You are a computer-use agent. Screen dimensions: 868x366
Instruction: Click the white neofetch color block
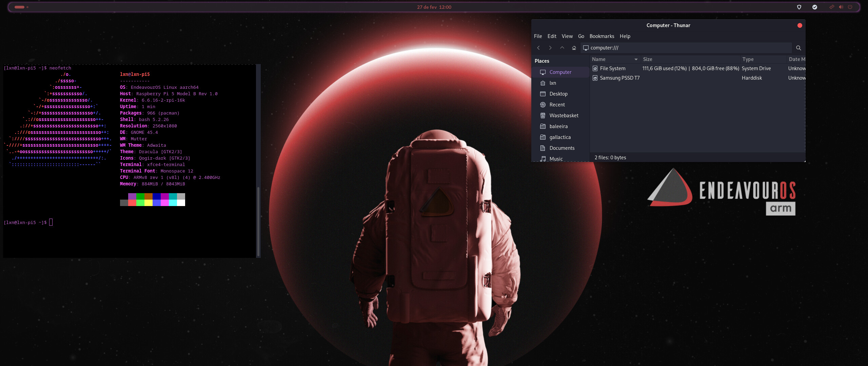coord(181,203)
